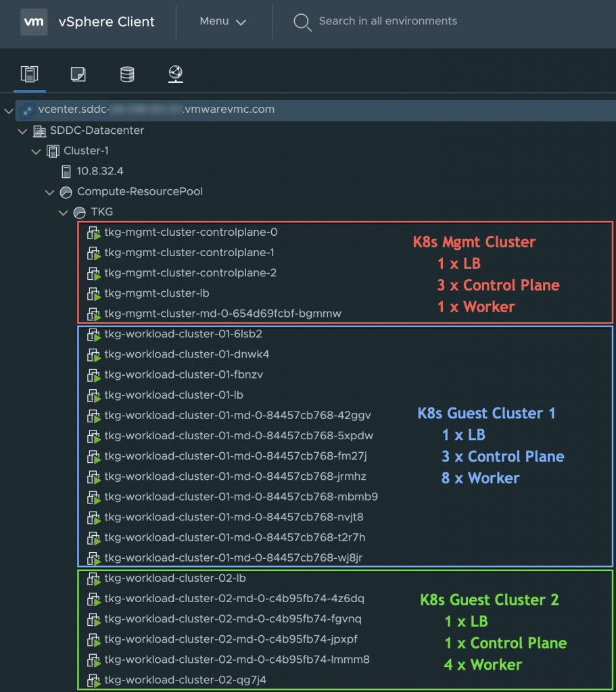616x692 pixels.
Task: Open the Storage inventory view icon
Action: [127, 74]
